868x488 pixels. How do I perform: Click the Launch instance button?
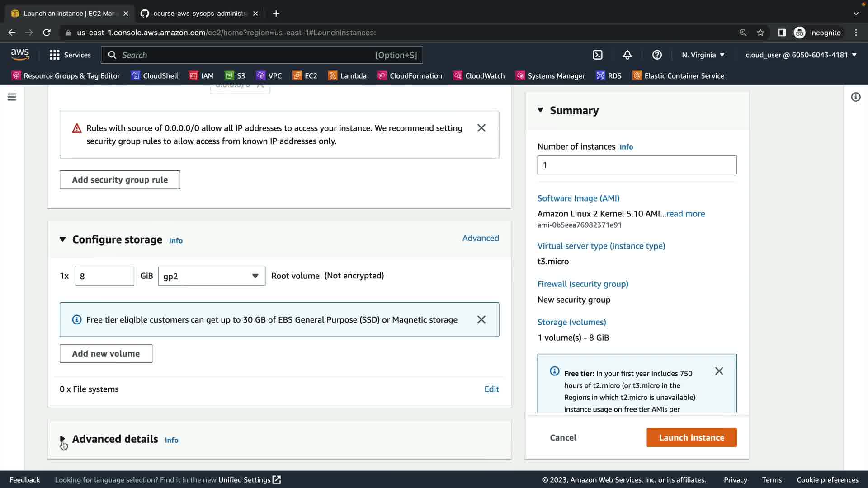click(691, 437)
